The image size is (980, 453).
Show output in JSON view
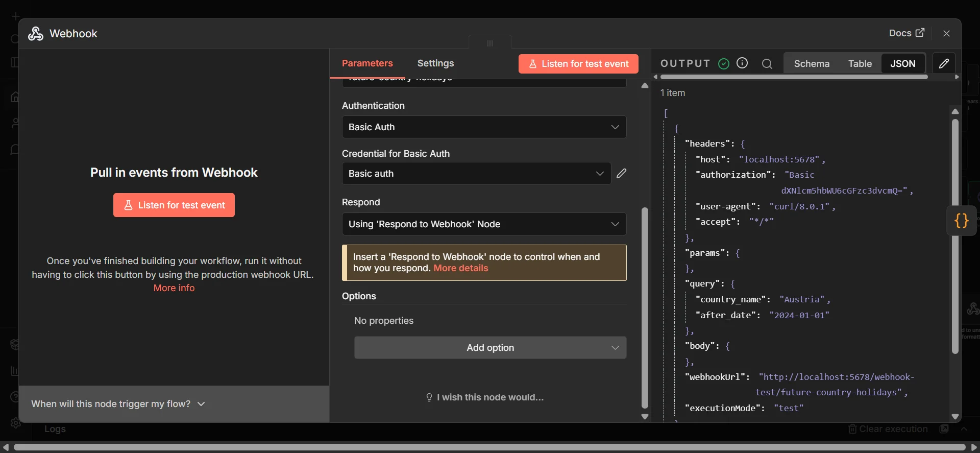coord(903,63)
